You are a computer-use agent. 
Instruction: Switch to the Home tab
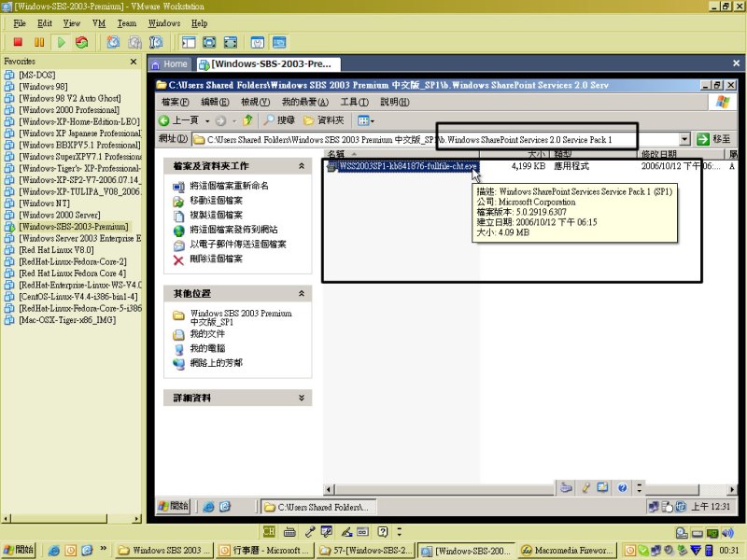(170, 63)
